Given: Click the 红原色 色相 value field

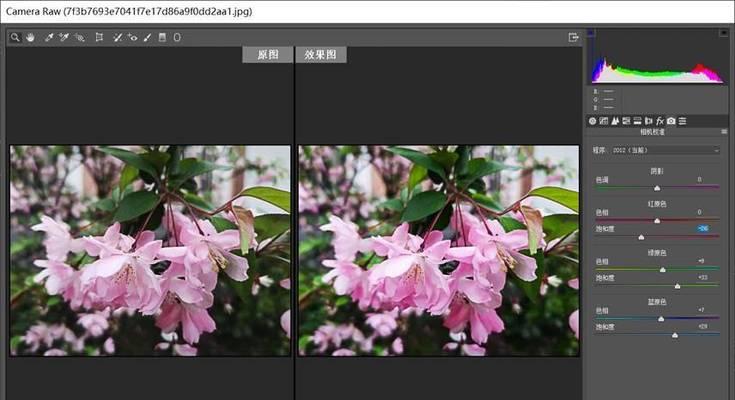Looking at the screenshot, I should pyautogui.click(x=699, y=212).
